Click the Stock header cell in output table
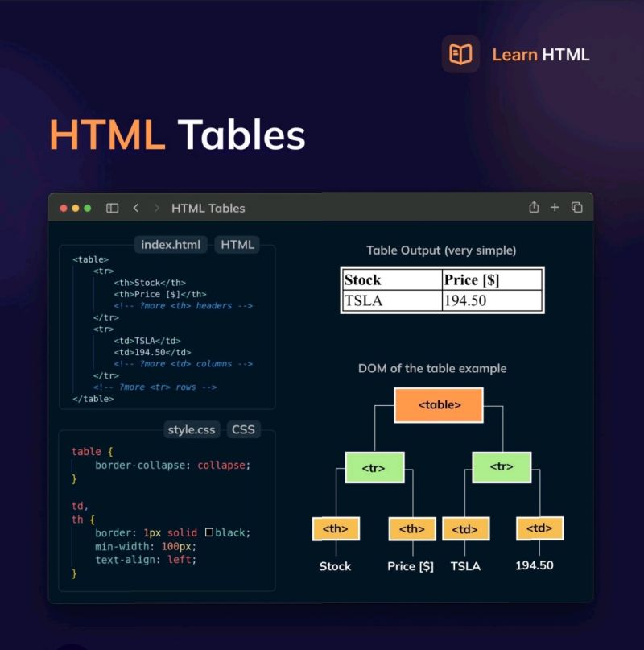Screen dimensions: 644x650 [392, 279]
